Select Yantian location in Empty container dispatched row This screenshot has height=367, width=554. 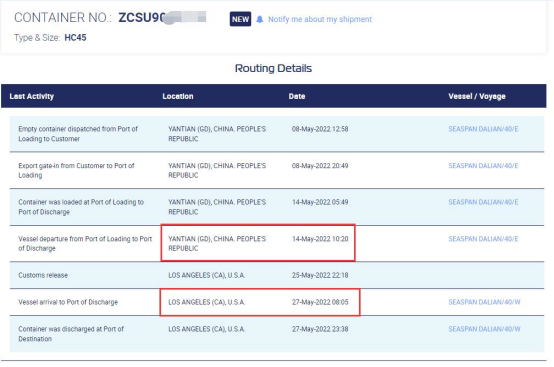[217, 134]
